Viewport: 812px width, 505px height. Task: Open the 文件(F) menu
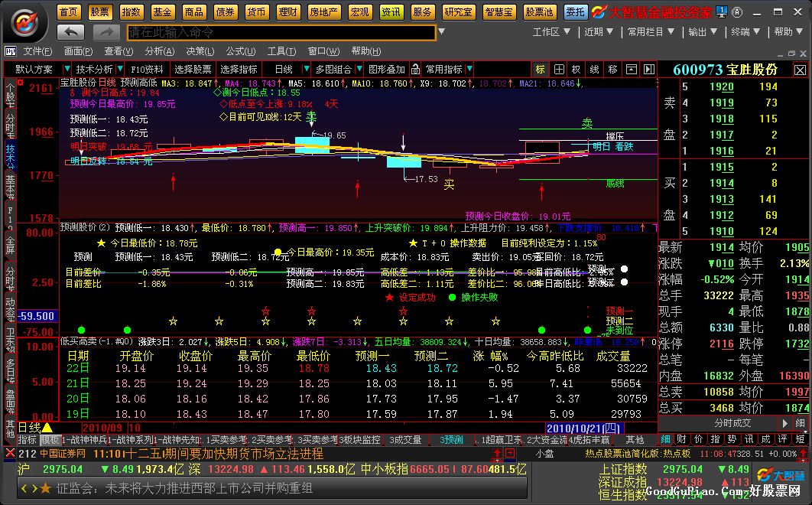pyautogui.click(x=37, y=51)
